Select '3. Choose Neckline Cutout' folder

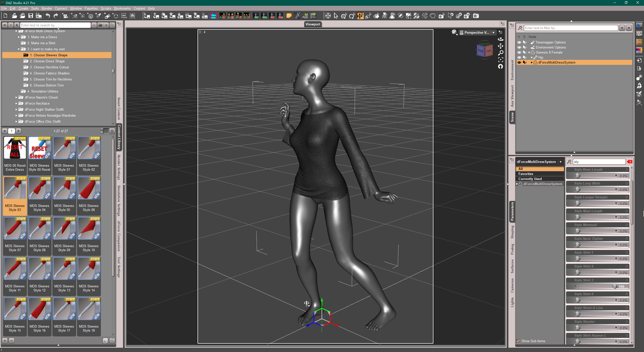point(49,67)
